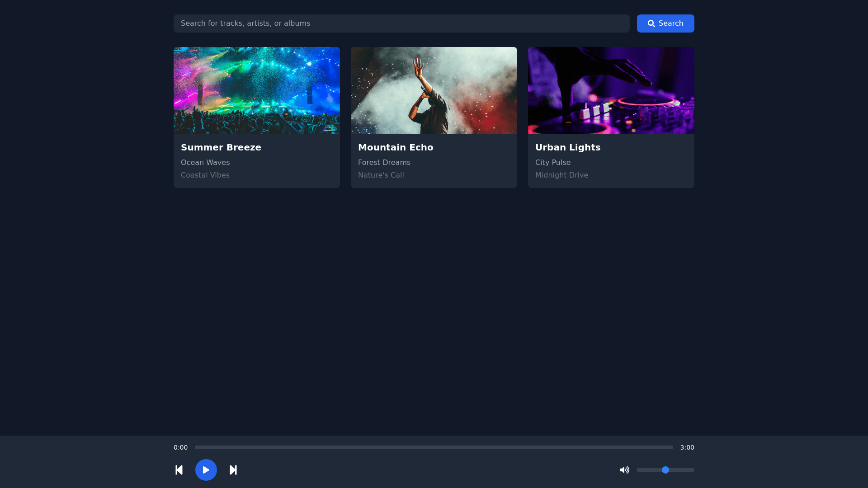Screen dimensions: 868x488
Task: Seek on the playback progress bar
Action: click(x=434, y=447)
